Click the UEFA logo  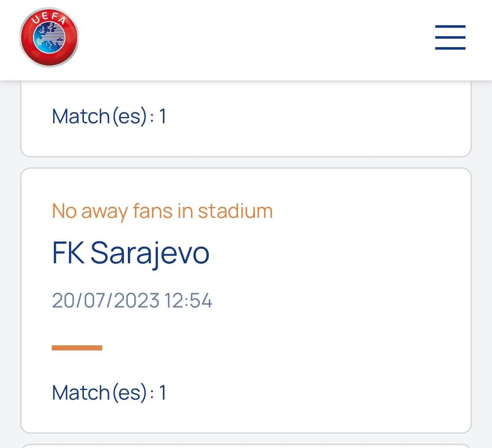click(49, 37)
